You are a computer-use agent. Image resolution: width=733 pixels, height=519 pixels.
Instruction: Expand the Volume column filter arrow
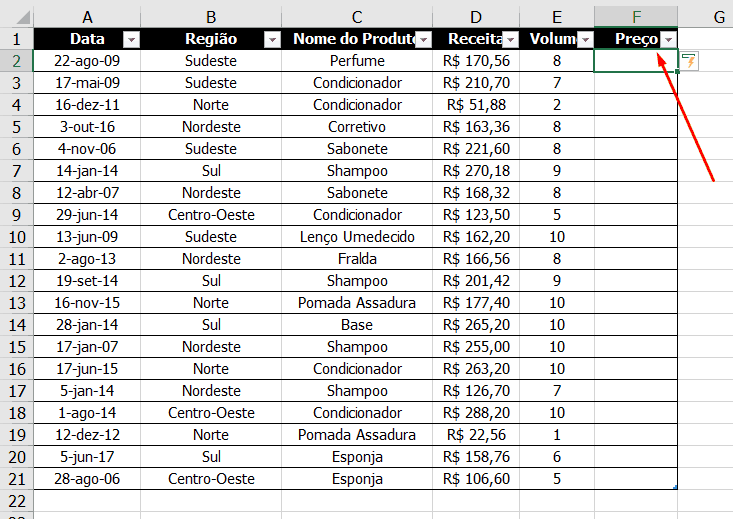[584, 39]
